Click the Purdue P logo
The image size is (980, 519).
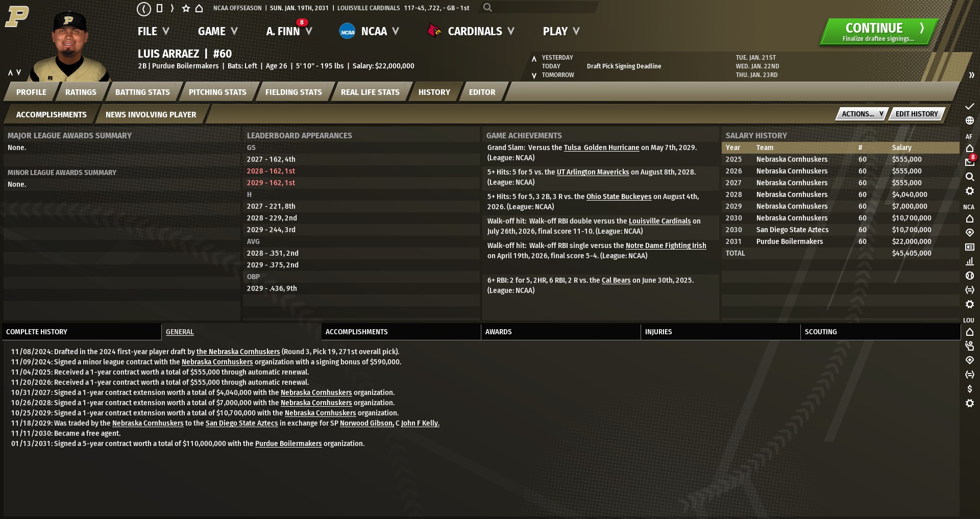click(x=17, y=16)
